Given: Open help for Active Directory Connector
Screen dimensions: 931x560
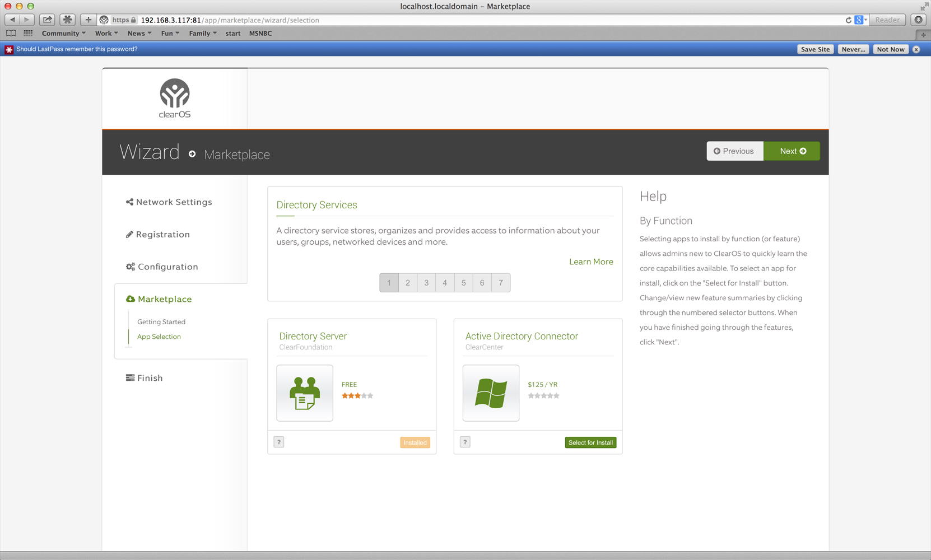Looking at the screenshot, I should click(x=465, y=442).
